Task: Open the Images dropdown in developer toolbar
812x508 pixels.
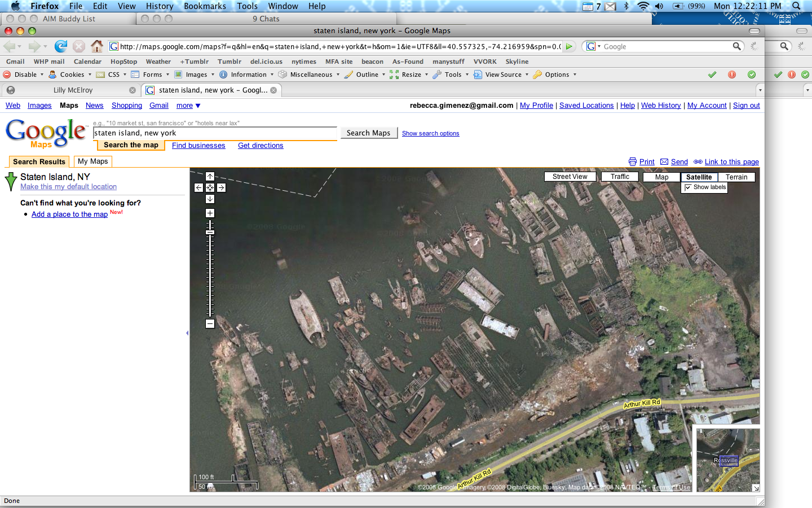Action: [195, 75]
